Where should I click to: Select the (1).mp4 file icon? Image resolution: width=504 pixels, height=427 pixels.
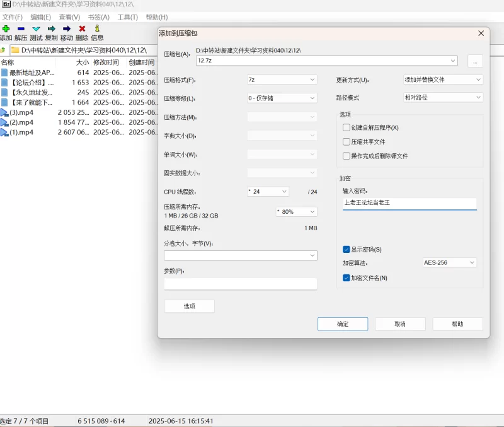[4, 132]
